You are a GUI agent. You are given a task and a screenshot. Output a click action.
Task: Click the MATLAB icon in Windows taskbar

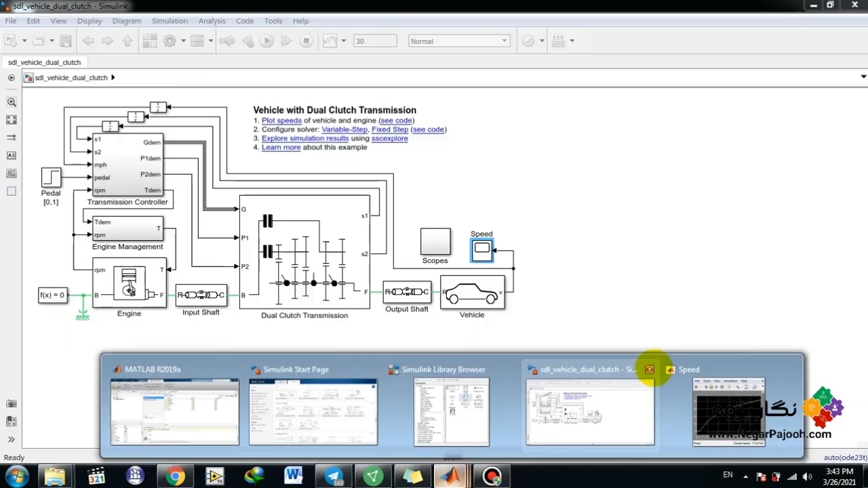click(x=450, y=476)
